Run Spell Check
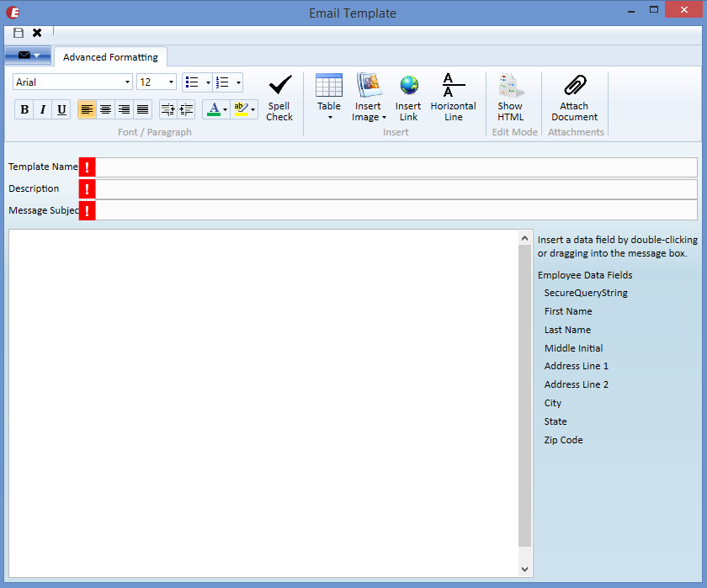This screenshot has width=707, height=588. click(279, 98)
